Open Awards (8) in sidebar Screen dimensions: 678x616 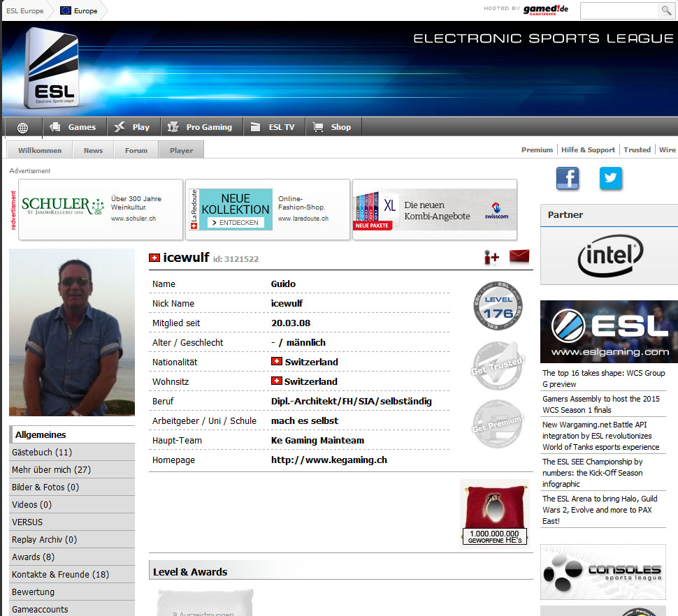[x=72, y=557]
